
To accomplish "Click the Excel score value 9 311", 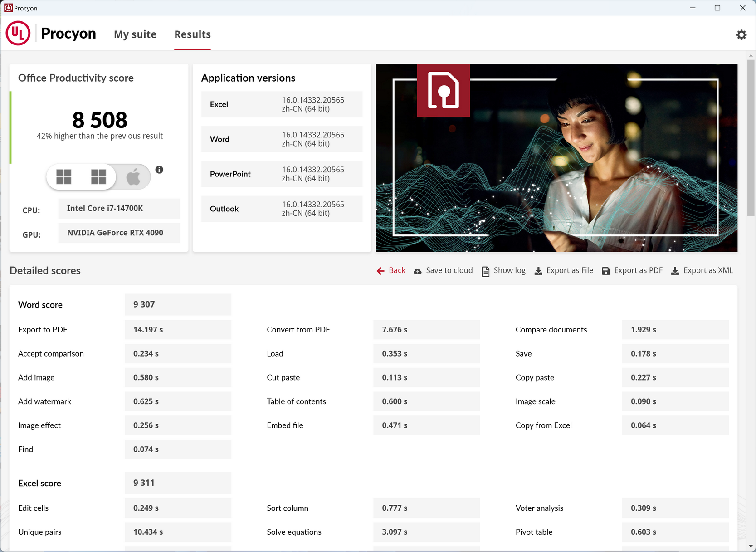I will click(x=178, y=483).
